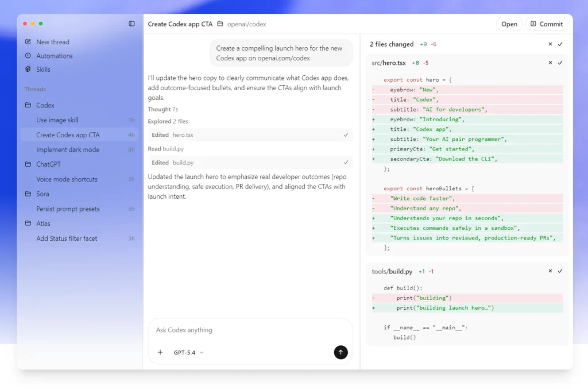This screenshot has height=389, width=588.
Task: Send message with the arrow button
Action: [341, 352]
